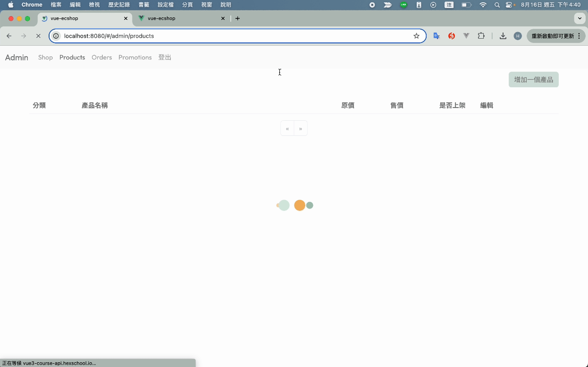Screen dimensions: 588x367
Task: Bookmark this page with the star icon
Action: [x=416, y=36]
